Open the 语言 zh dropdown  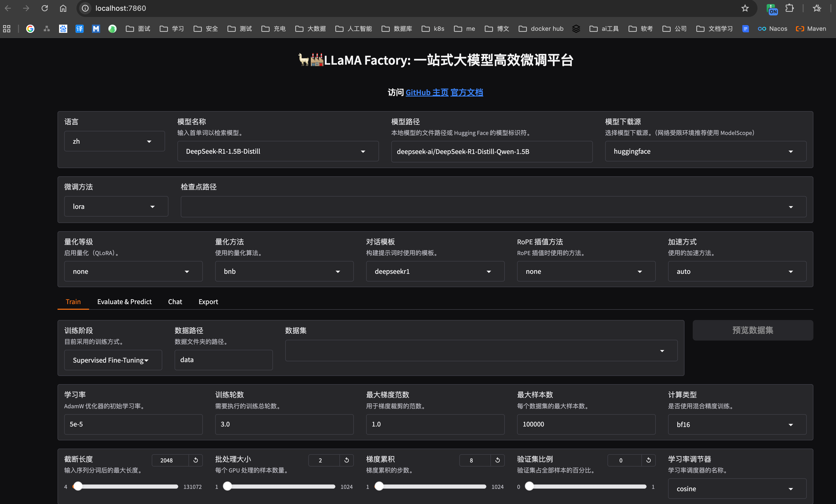coord(114,141)
